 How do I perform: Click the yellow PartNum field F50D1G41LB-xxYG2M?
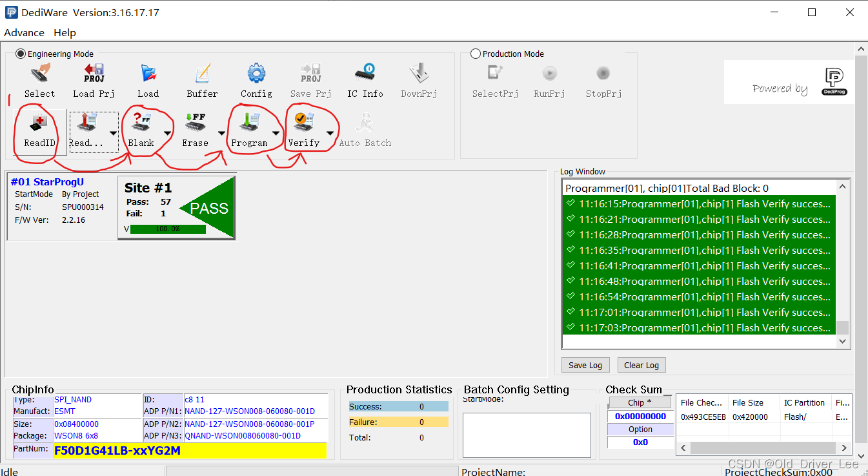click(x=190, y=450)
